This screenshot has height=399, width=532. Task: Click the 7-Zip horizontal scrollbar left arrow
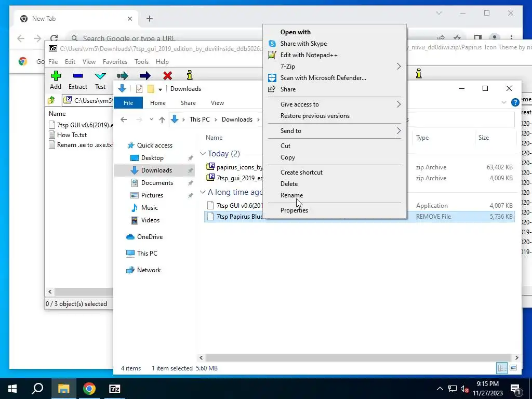click(50, 292)
